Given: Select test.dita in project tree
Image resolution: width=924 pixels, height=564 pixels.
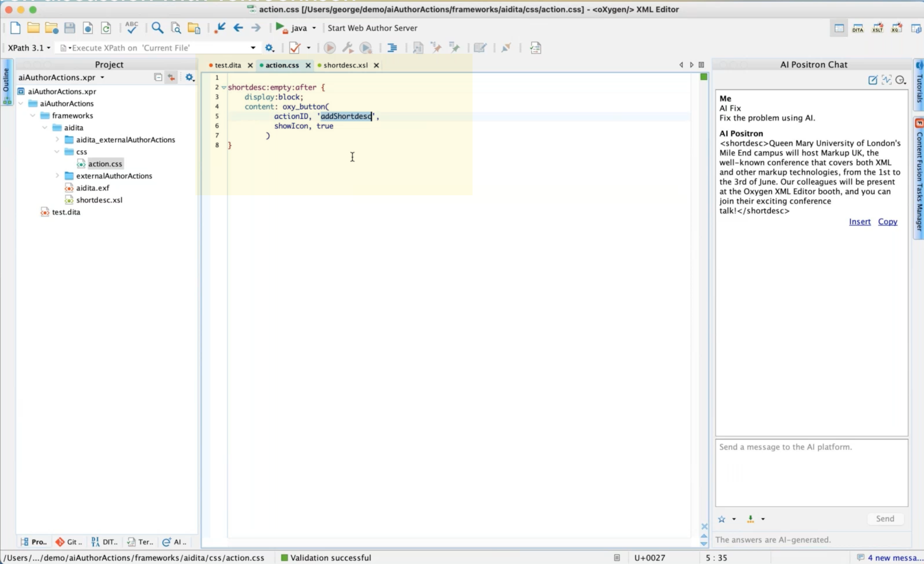Looking at the screenshot, I should [66, 212].
